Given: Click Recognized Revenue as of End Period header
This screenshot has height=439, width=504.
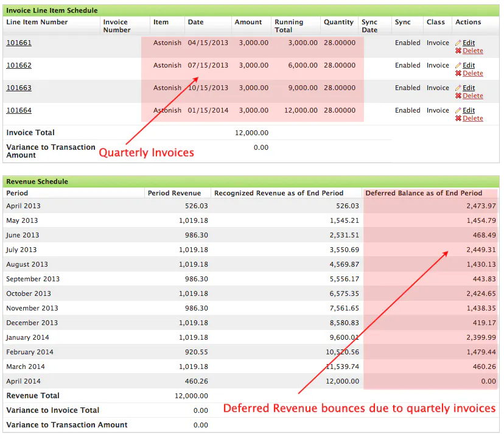Looking at the screenshot, I should 279,193.
